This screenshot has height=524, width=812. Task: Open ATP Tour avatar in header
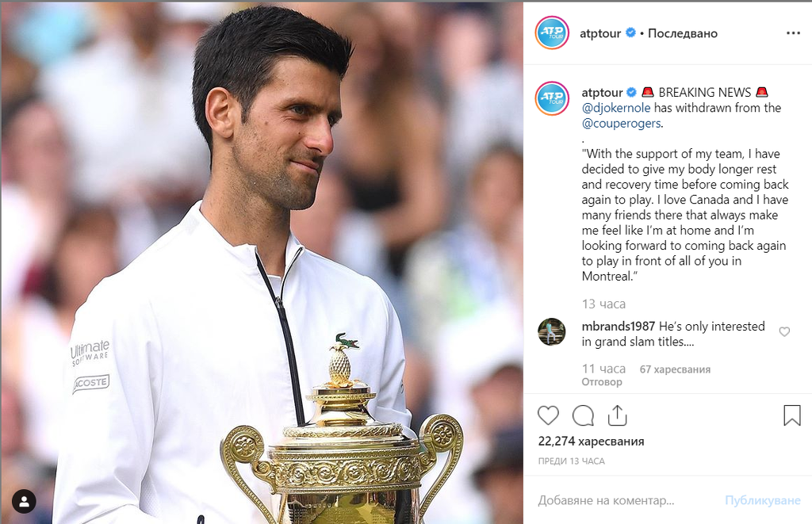[552, 33]
